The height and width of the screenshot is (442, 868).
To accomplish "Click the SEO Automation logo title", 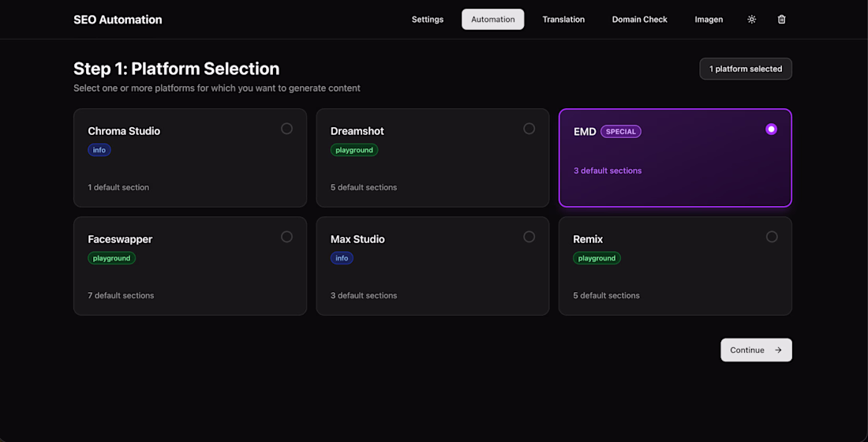I will tap(118, 20).
